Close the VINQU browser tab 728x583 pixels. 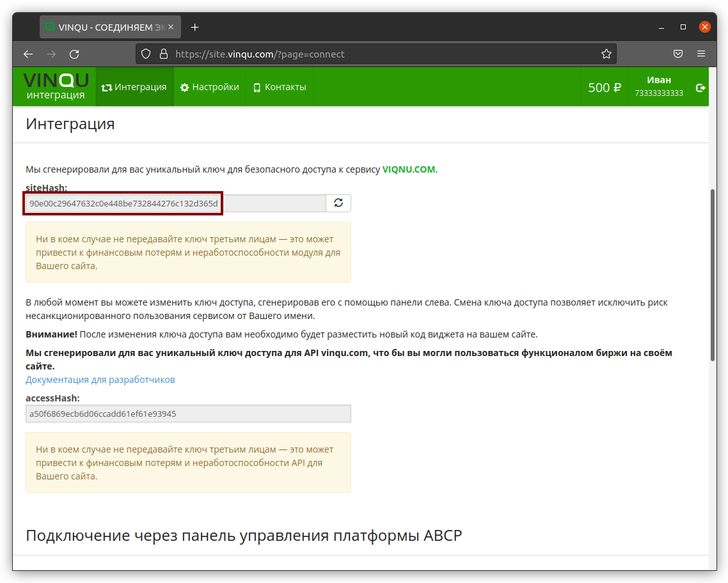pyautogui.click(x=171, y=27)
